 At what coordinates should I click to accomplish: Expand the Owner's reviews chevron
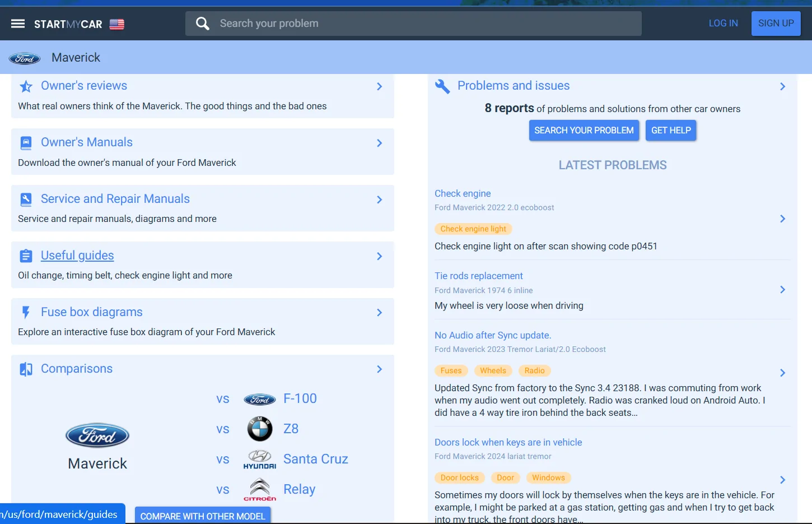pyautogui.click(x=380, y=86)
